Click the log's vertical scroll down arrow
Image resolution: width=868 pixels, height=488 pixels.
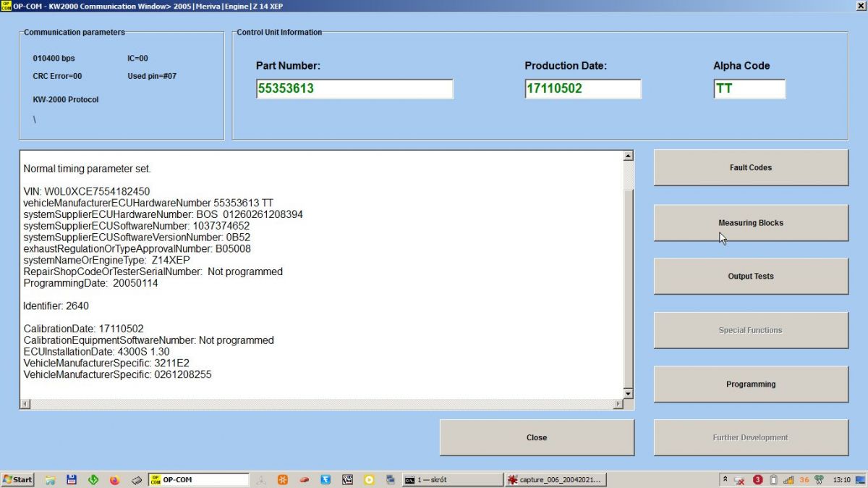click(628, 393)
